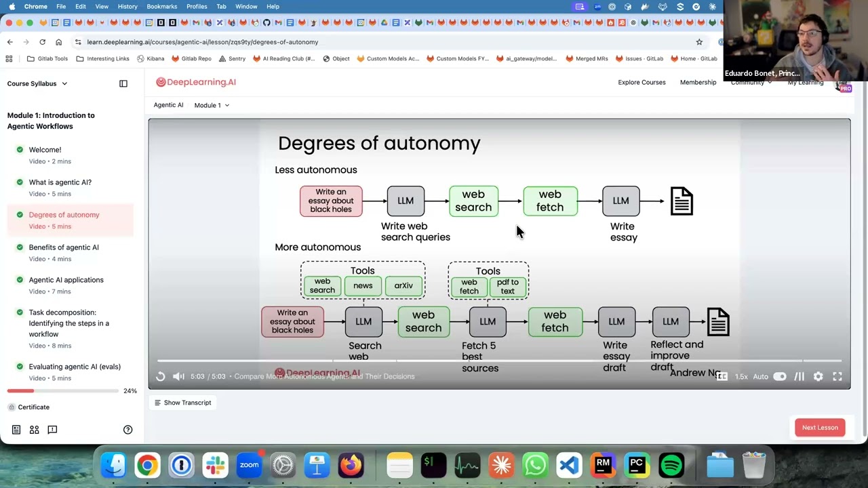Select 'Degrees of autonomy' lesson

click(71, 220)
